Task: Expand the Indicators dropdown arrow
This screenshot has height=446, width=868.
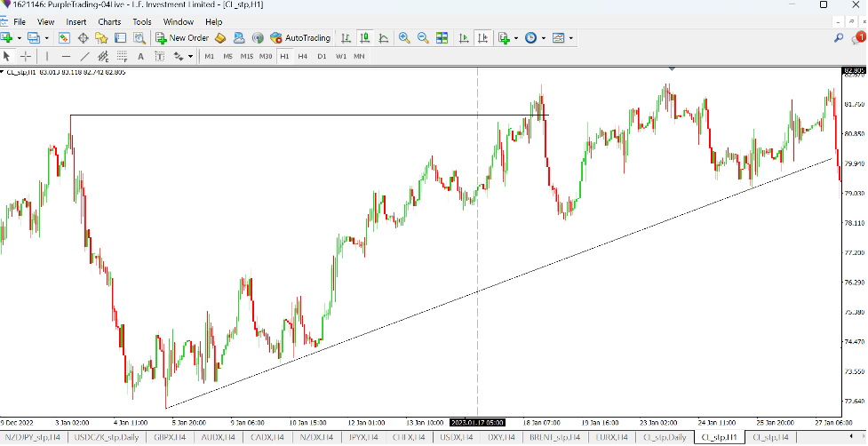Action: click(516, 38)
